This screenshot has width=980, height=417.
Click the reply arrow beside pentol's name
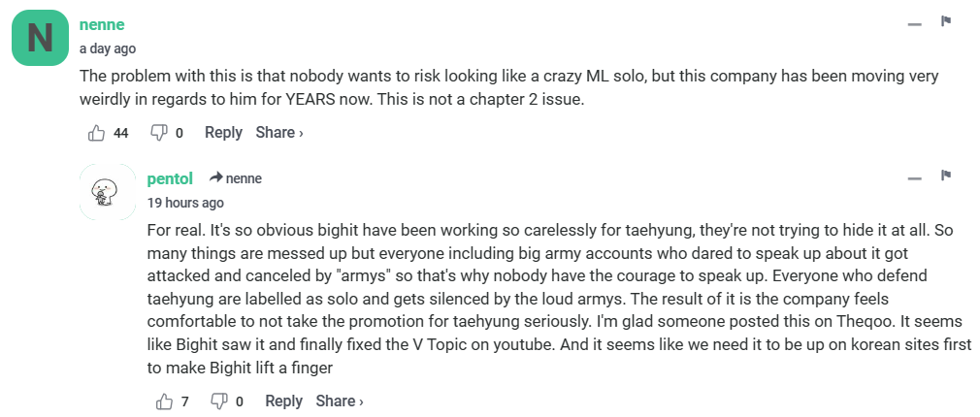[216, 178]
